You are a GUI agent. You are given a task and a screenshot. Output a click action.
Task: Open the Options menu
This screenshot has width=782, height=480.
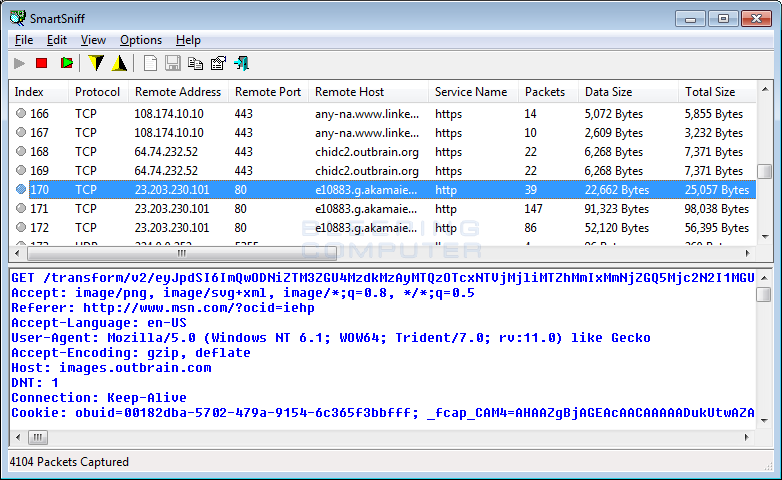click(x=141, y=40)
